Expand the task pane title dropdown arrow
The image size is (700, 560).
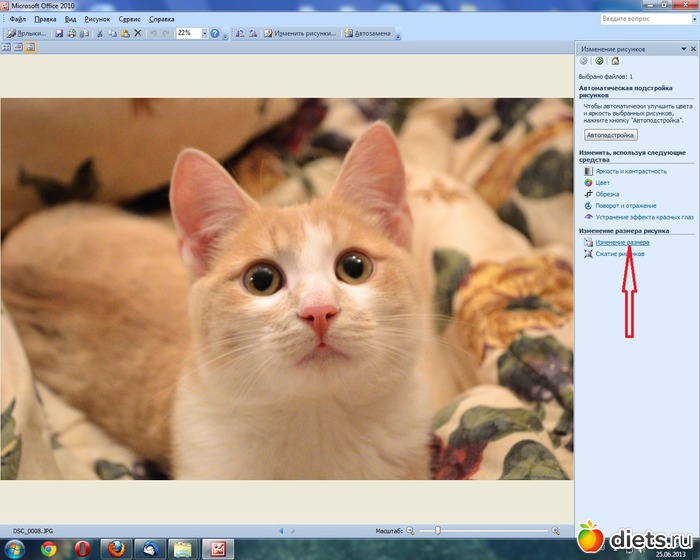click(x=682, y=48)
